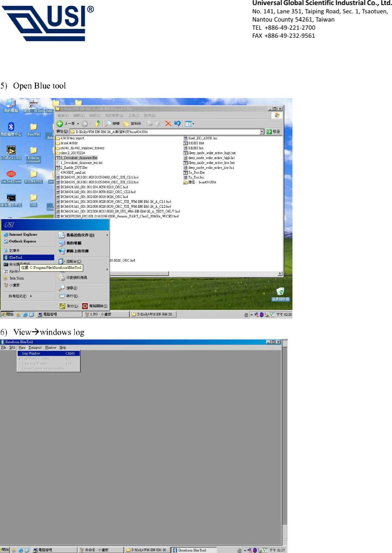Switch to 1.JPG Paint taskbar button
Viewport: 392px width, 553px height.
(106, 314)
